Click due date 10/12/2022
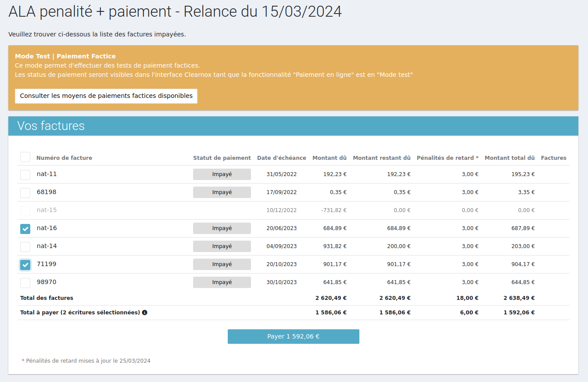588x382 pixels. click(x=282, y=210)
